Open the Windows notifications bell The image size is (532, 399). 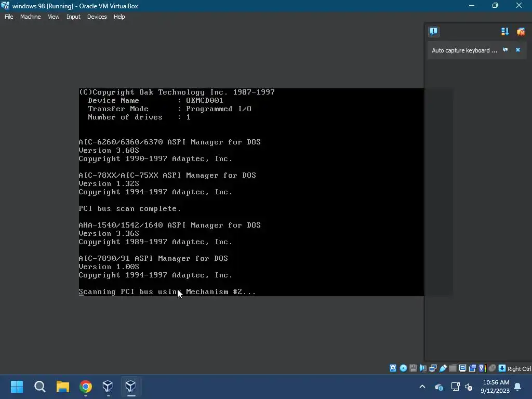click(518, 387)
